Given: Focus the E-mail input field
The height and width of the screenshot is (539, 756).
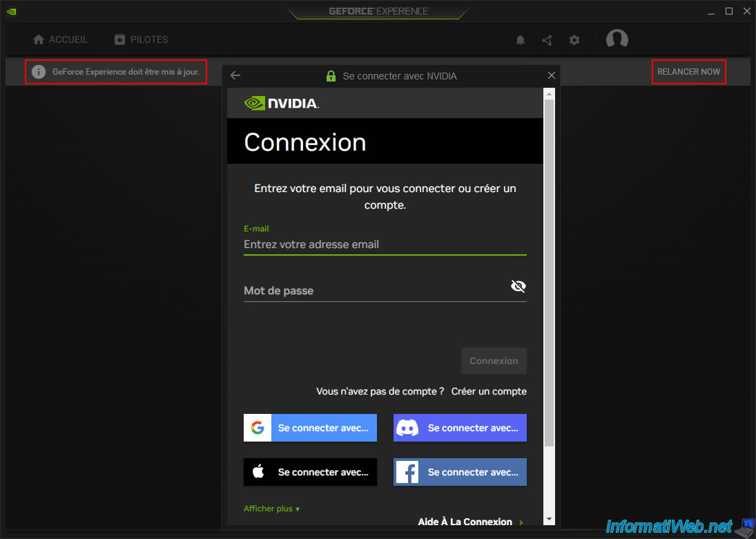Looking at the screenshot, I should tap(385, 245).
